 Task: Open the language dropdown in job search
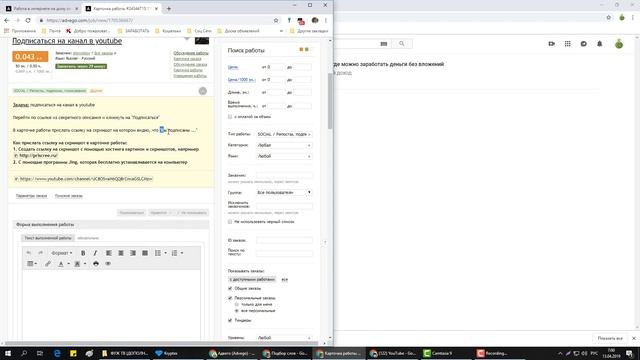(x=284, y=156)
